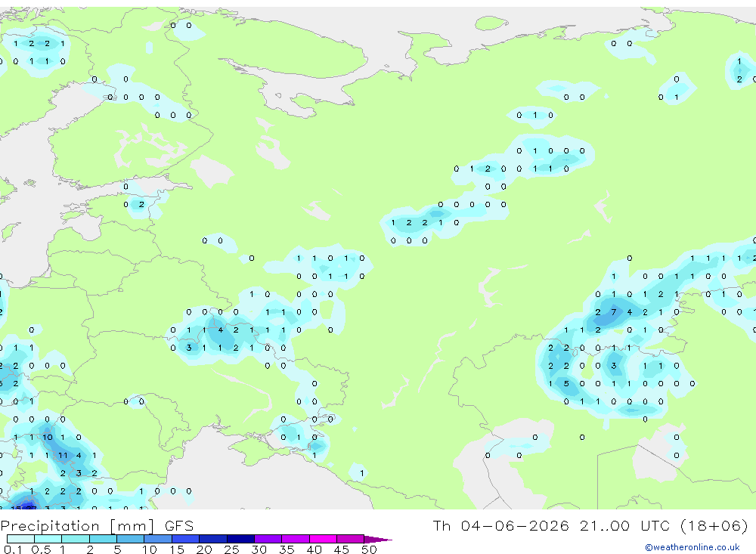This screenshot has height=554, width=756.
Task: Click the 40–45 mm magenta legend swatch
Action: 323,539
